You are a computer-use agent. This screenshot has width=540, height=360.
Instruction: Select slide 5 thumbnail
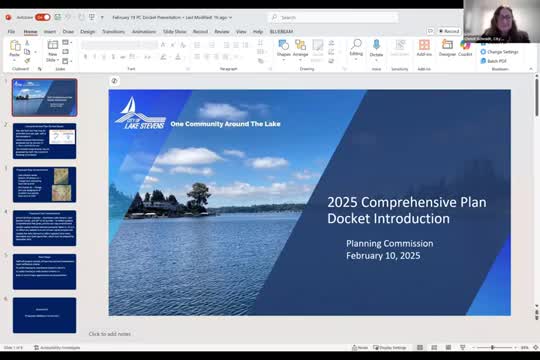click(x=44, y=272)
